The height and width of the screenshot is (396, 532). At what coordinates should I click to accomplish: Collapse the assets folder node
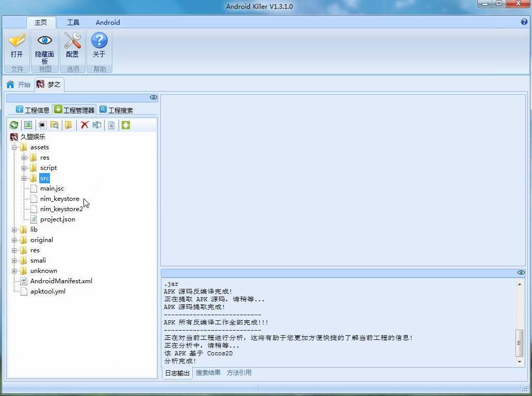[14, 147]
